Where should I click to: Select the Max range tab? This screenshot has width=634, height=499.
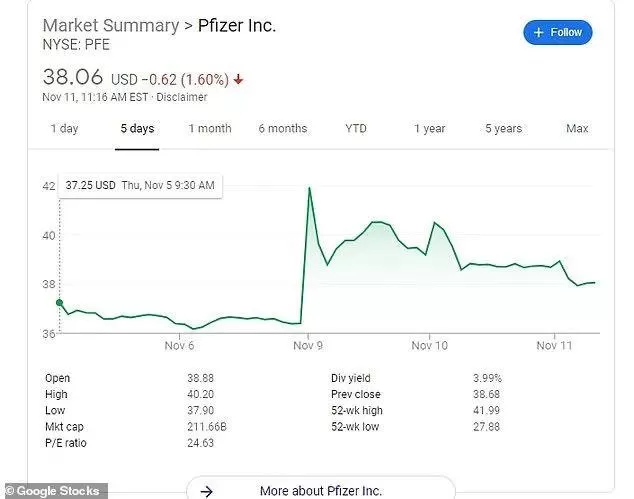577,129
